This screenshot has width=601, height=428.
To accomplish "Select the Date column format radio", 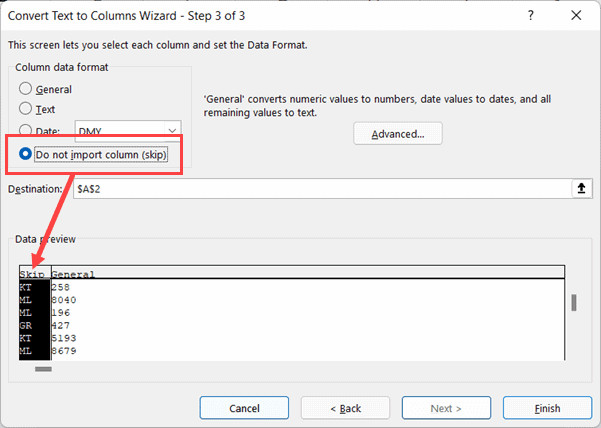I will 26,131.
